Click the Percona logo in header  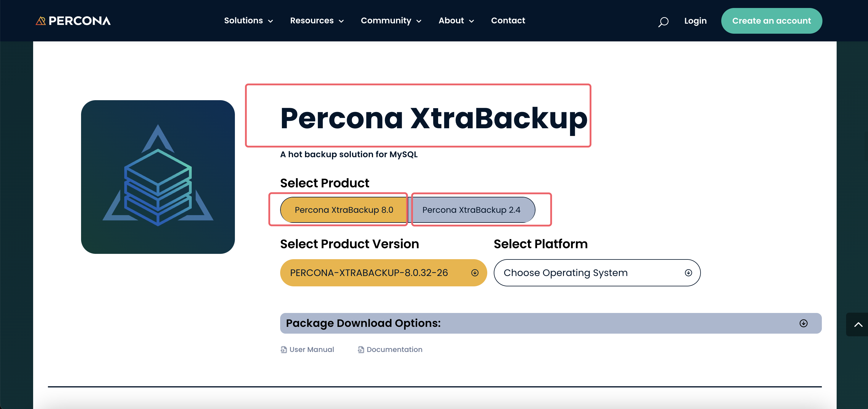(x=73, y=21)
